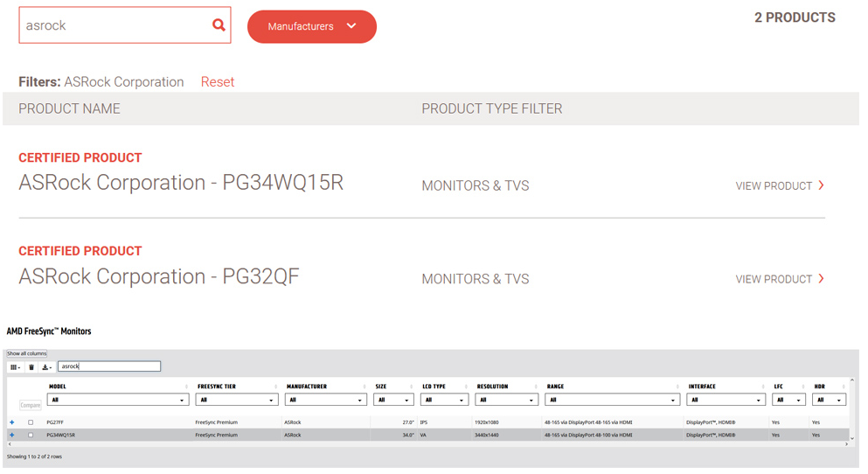Screen dimensions: 868x474
Task: Sort by HDR column sort arrows
Action: (x=844, y=387)
